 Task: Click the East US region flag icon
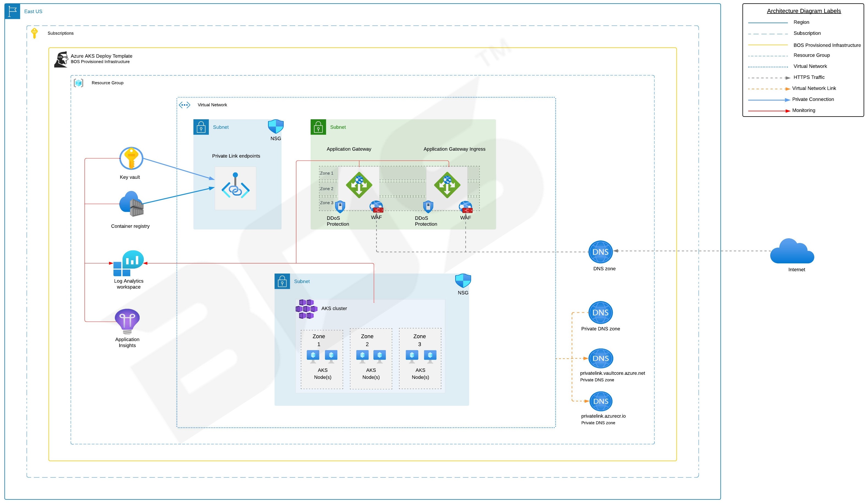[x=12, y=11]
